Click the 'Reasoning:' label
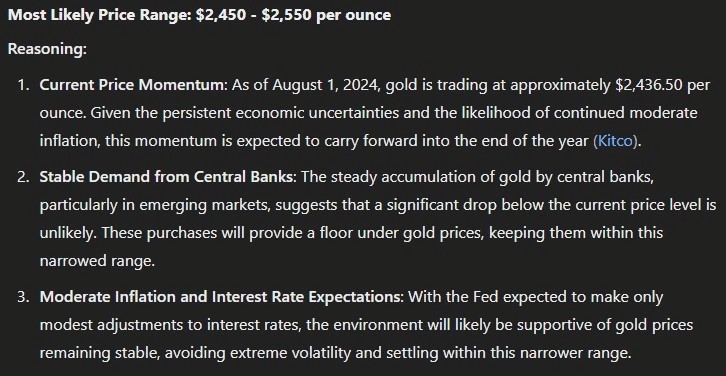This screenshot has height=376, width=726. click(47, 49)
